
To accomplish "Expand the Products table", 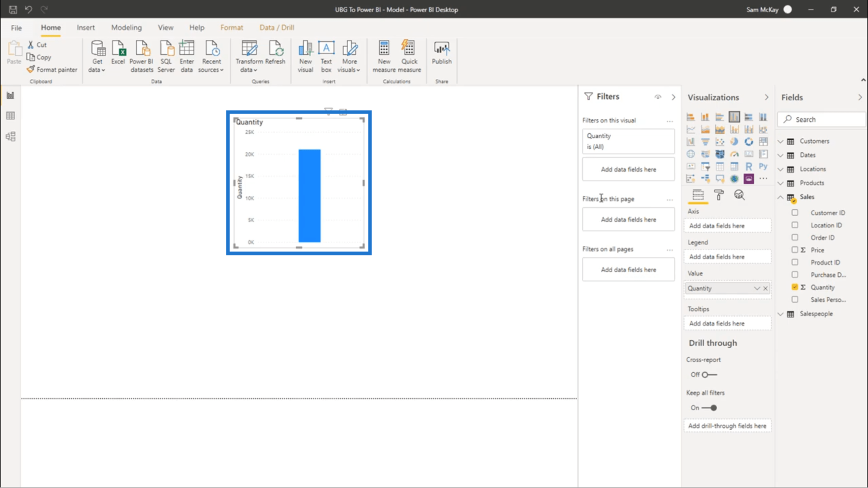I will click(781, 183).
